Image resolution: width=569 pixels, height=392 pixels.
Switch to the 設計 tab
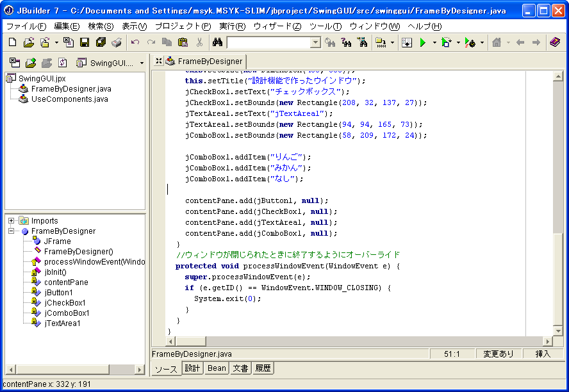(x=192, y=368)
